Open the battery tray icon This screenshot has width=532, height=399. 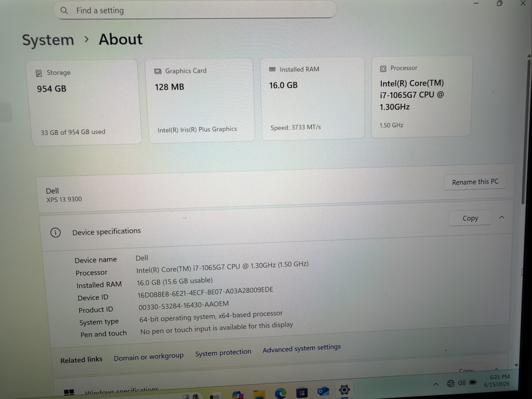pos(473,382)
